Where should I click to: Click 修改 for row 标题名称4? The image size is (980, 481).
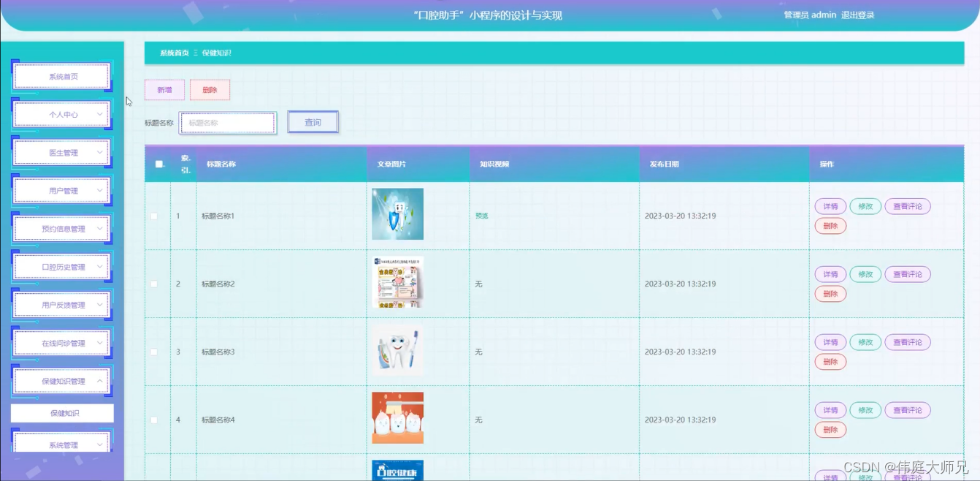(x=865, y=410)
